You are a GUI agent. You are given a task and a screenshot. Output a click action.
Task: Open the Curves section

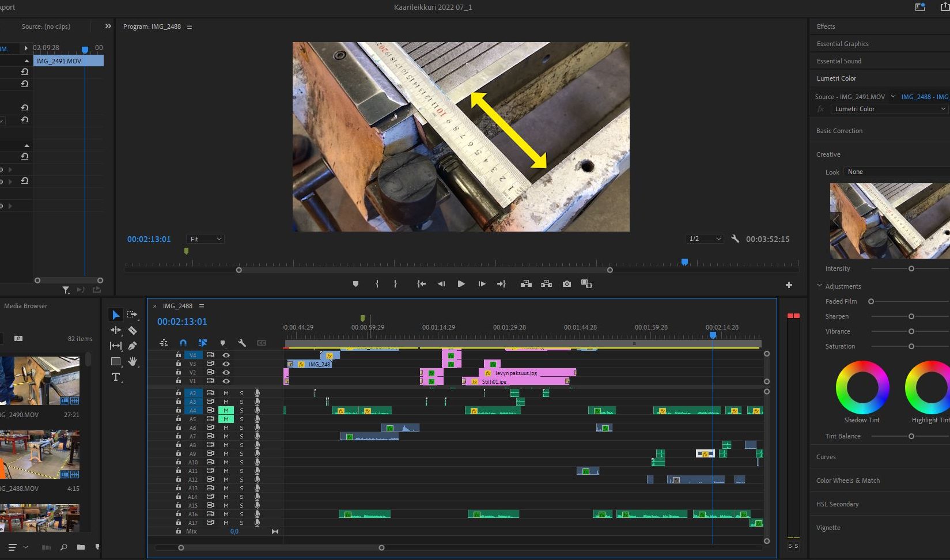[x=826, y=457]
